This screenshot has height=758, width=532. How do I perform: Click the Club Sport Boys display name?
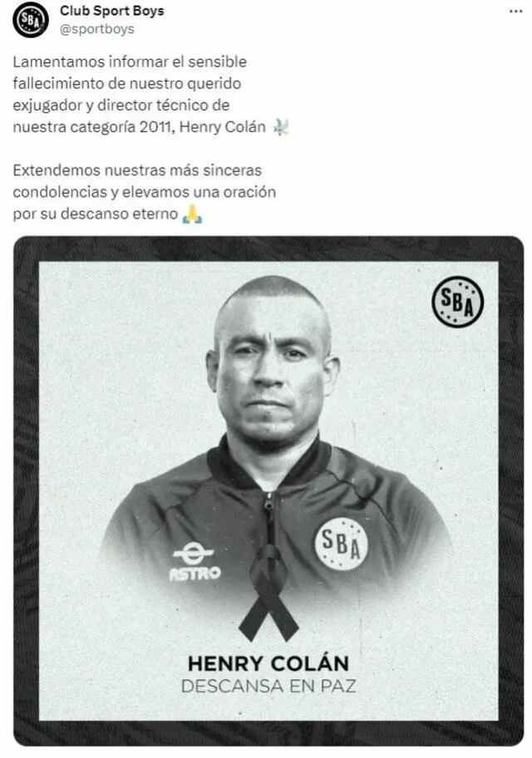(x=111, y=11)
